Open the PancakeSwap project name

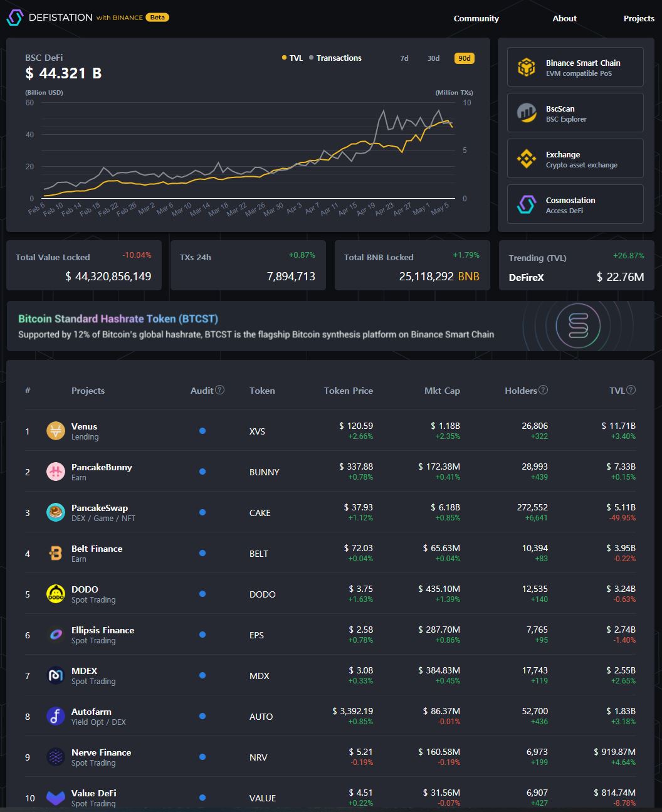(x=100, y=508)
